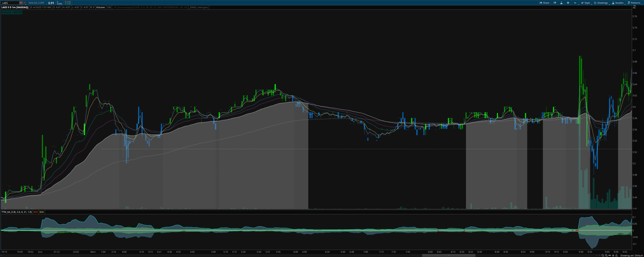Select the crosshair cursor icon

(613, 255)
